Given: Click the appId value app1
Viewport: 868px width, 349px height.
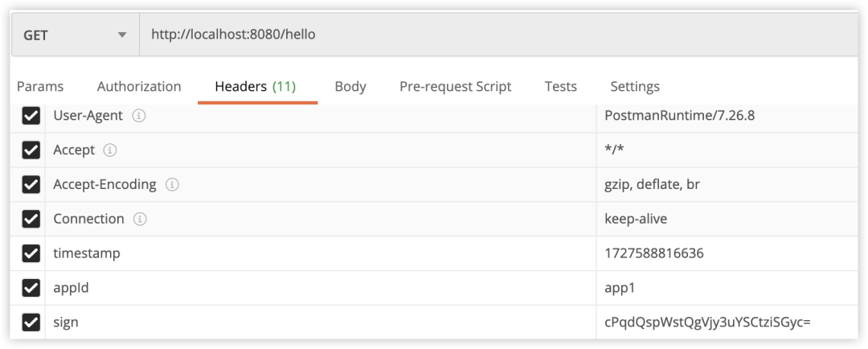Looking at the screenshot, I should point(620,288).
